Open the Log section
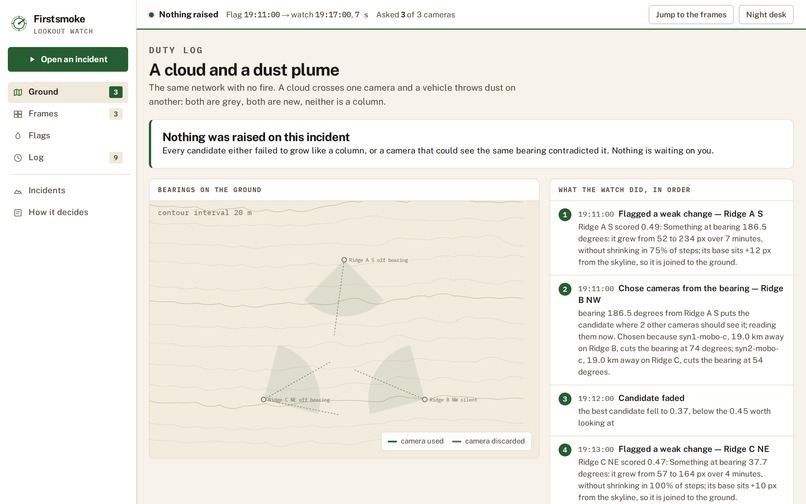 68,157
